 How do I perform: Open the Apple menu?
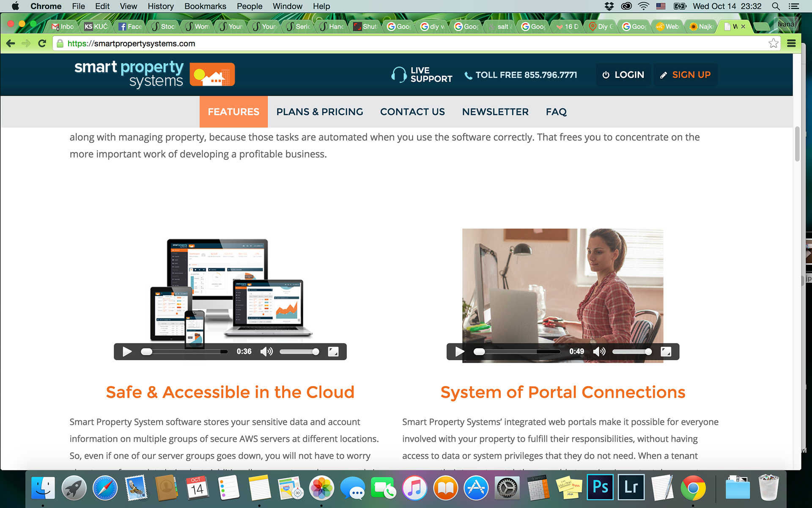point(15,6)
